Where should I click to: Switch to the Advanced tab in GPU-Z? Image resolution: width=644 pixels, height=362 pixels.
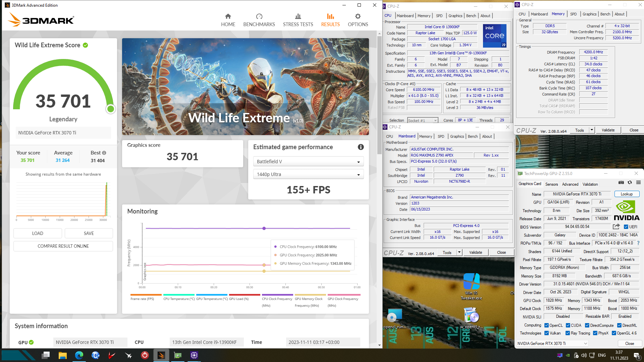[570, 184]
